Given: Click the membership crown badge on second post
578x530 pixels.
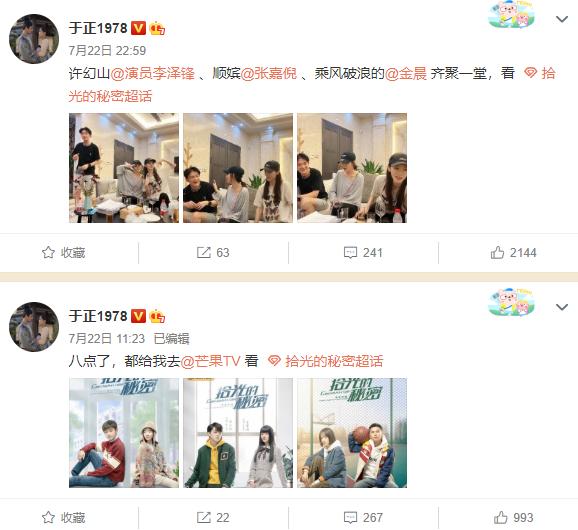Looking at the screenshot, I should [157, 316].
